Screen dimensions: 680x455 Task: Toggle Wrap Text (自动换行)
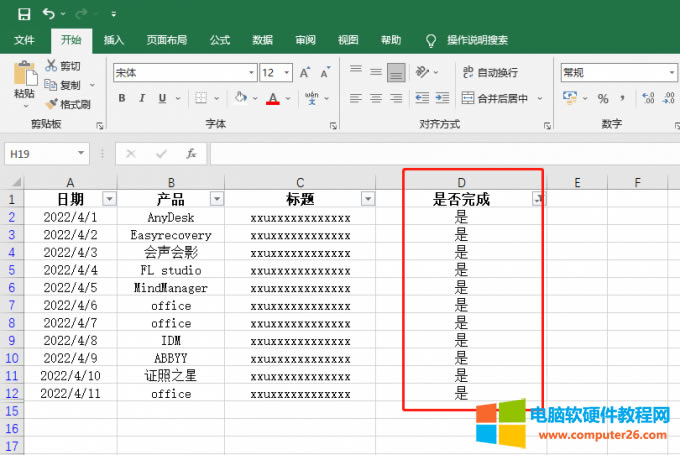pyautogui.click(x=489, y=72)
